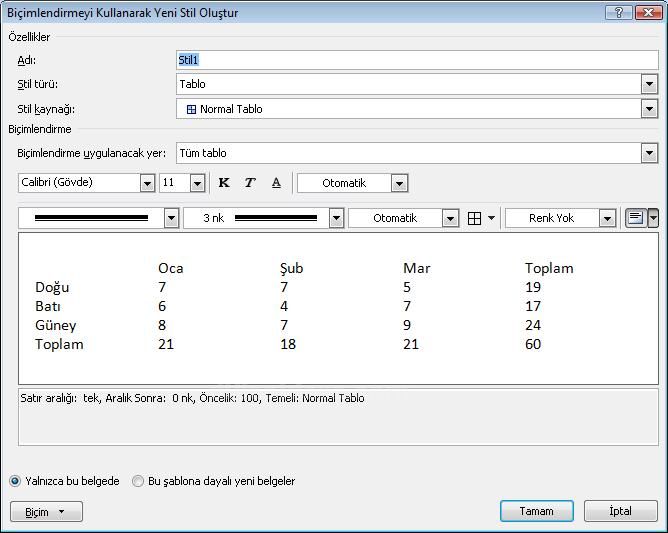Click the 'Toplam' column header in preview
The image size is (668, 533).
point(549,268)
